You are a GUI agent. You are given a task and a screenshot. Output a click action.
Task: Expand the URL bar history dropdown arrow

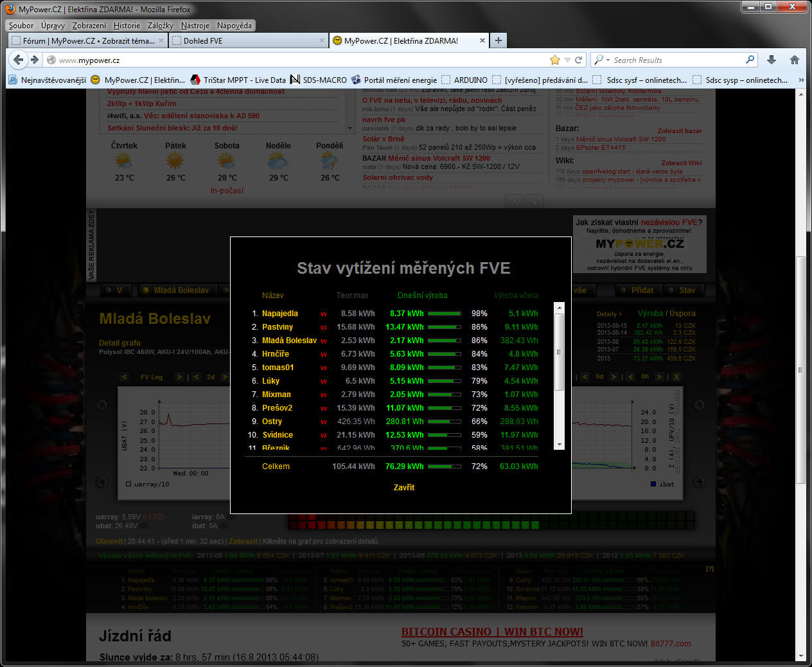click(567, 60)
